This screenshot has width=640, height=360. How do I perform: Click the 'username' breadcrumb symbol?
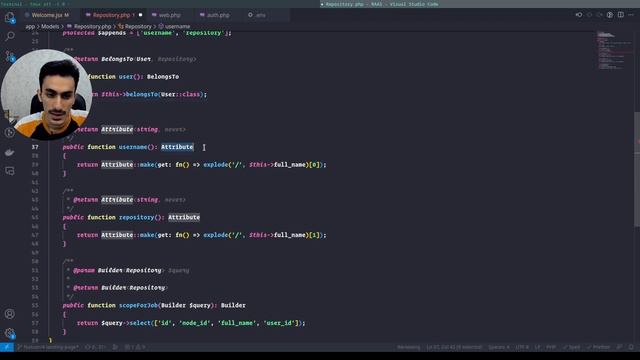[177, 27]
